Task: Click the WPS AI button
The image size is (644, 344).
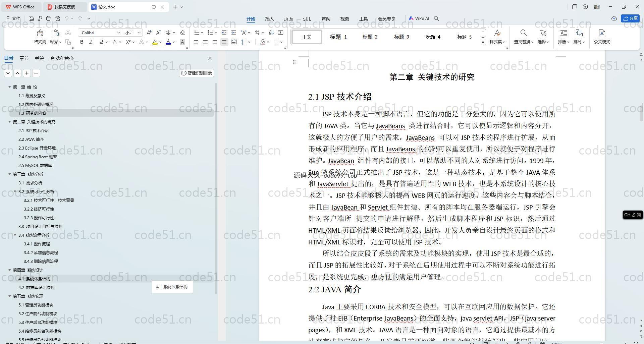Action: point(419,18)
